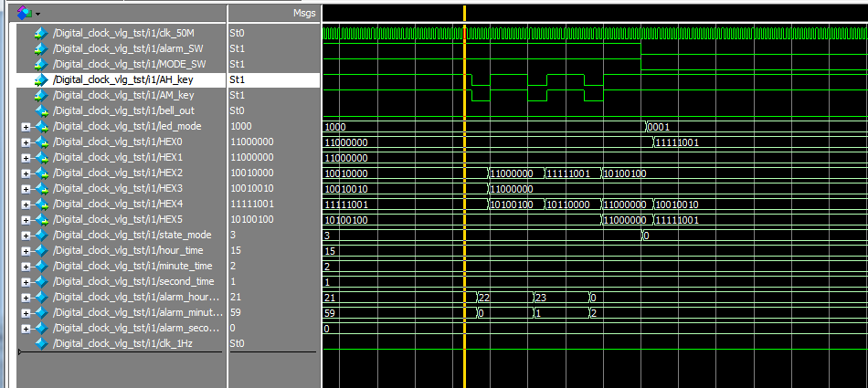Open the dropdown arrow beside the header icon

point(37,14)
